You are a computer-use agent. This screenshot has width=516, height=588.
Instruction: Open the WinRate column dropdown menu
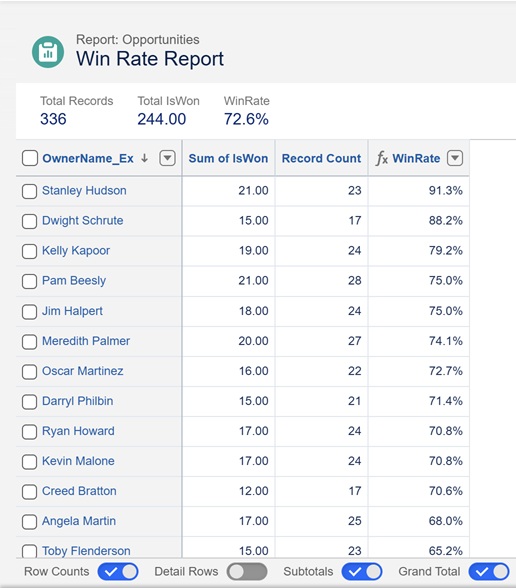(x=455, y=158)
